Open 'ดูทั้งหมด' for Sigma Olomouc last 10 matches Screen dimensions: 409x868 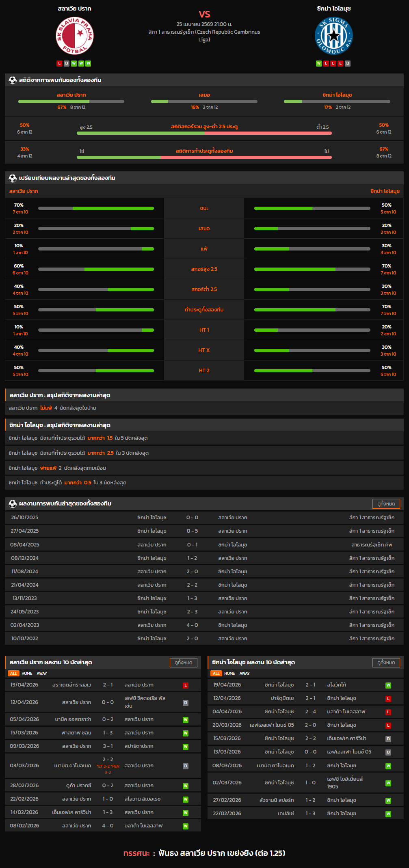386,663
